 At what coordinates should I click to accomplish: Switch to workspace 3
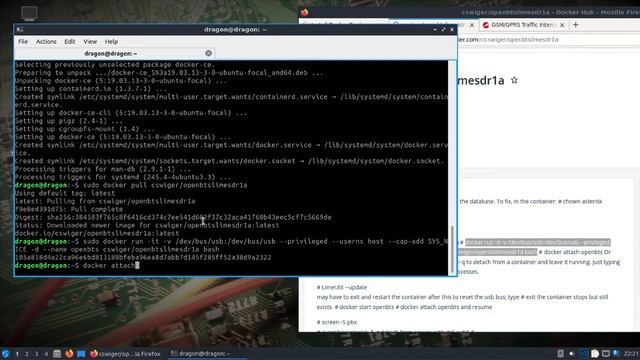(x=37, y=354)
